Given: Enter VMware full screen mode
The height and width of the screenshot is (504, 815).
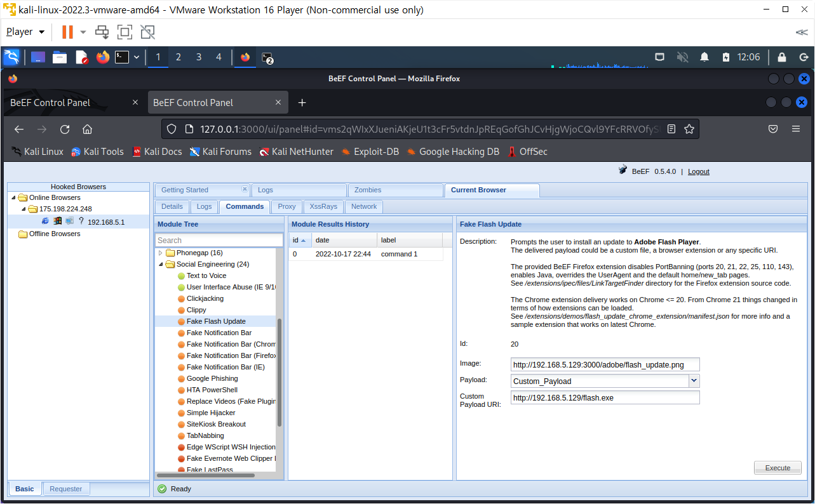Looking at the screenshot, I should [125, 32].
